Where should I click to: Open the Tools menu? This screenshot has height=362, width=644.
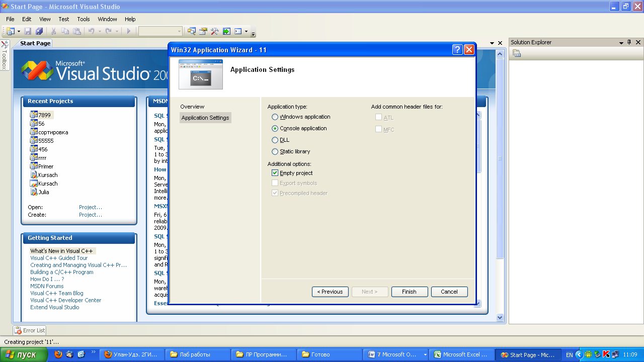tap(84, 19)
